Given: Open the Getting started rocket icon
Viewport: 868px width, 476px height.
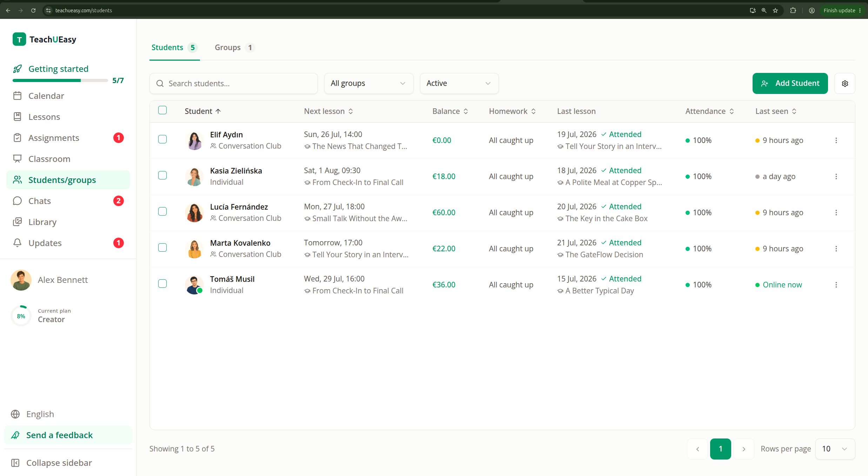Looking at the screenshot, I should 17,69.
